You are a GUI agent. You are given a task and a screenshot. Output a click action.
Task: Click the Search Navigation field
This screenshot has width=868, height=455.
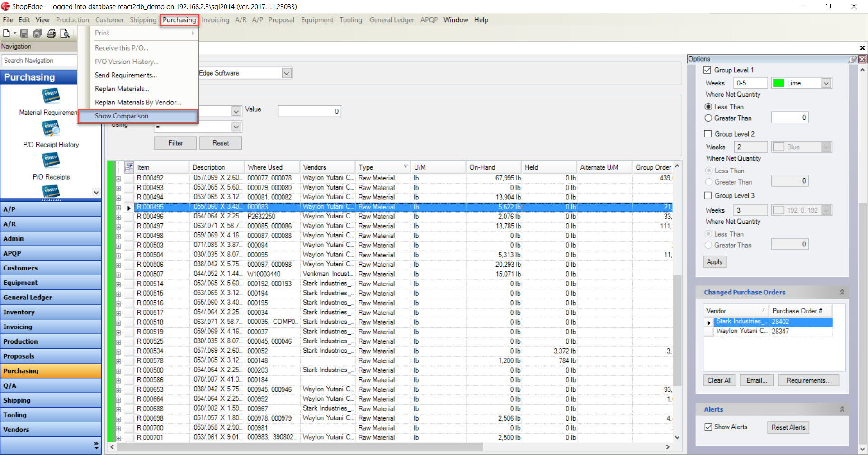click(x=39, y=61)
